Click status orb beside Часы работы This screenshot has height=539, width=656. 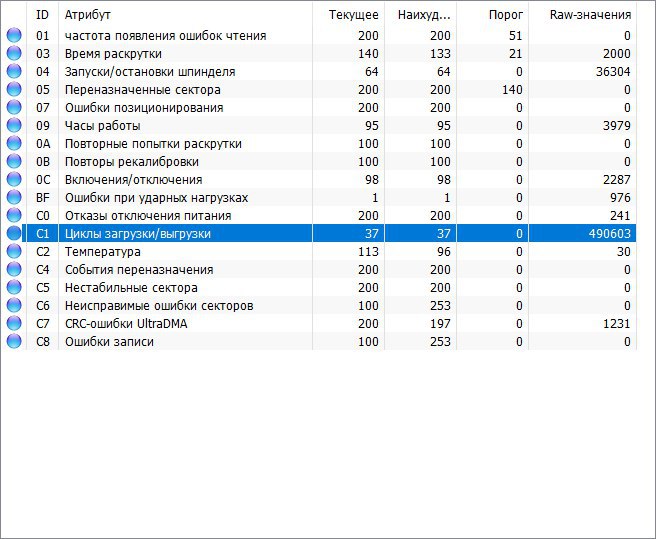(14, 125)
